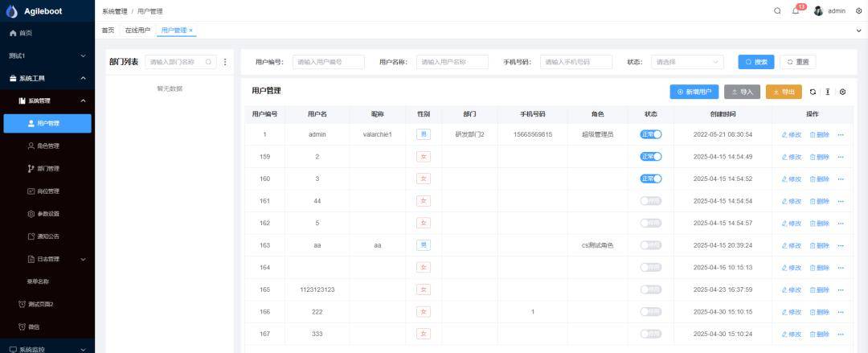Toggle status switch for user 159
The width and height of the screenshot is (868, 353).
[651, 156]
